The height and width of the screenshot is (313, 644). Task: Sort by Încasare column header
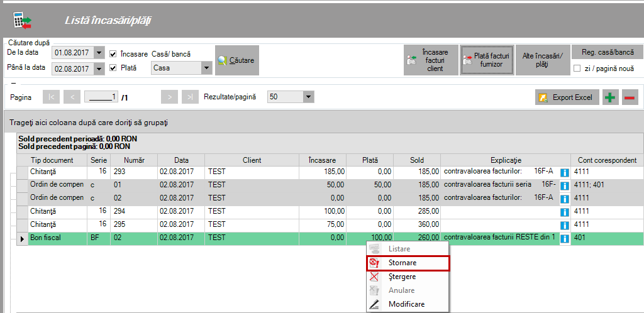click(x=323, y=160)
